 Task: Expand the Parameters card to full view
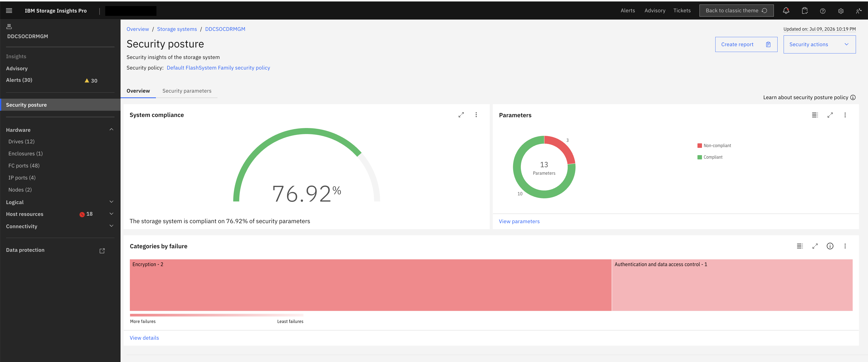coord(830,115)
